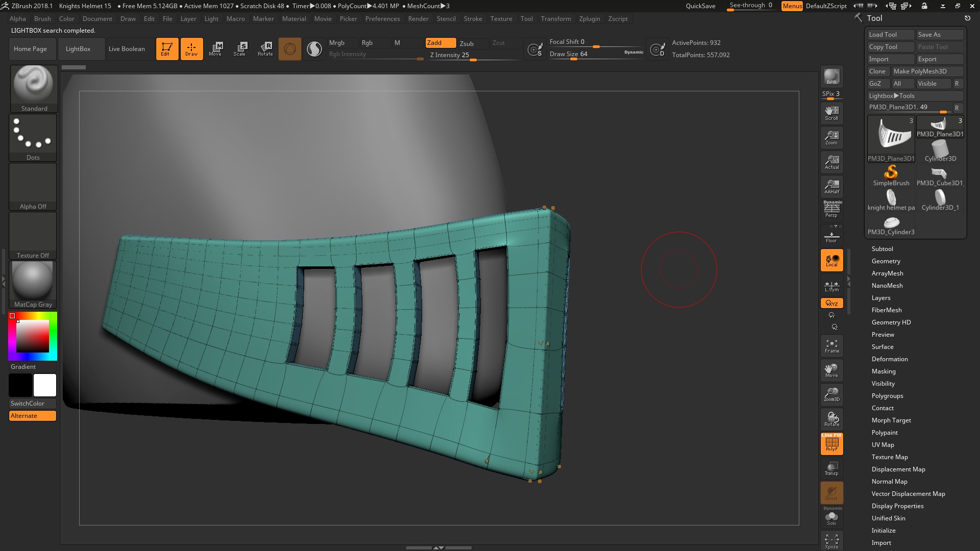The height and width of the screenshot is (551, 980).
Task: Select the PM3D_Cube3D1 tool
Action: pos(940,176)
